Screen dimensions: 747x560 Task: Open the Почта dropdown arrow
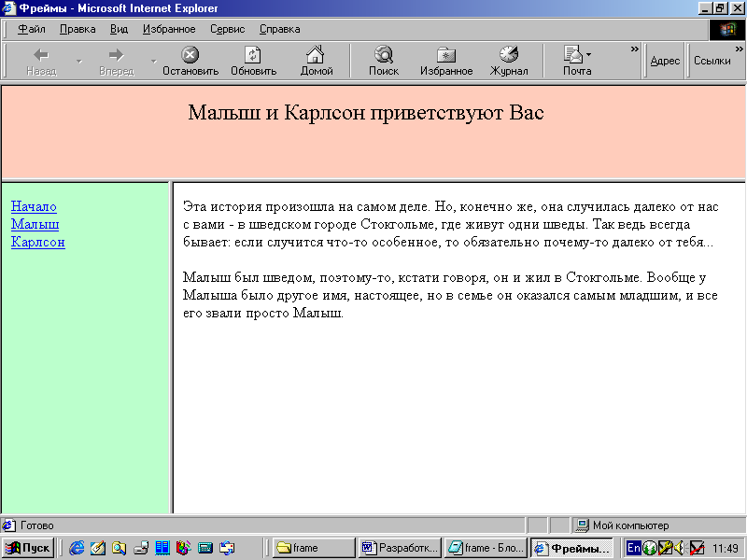(x=589, y=54)
